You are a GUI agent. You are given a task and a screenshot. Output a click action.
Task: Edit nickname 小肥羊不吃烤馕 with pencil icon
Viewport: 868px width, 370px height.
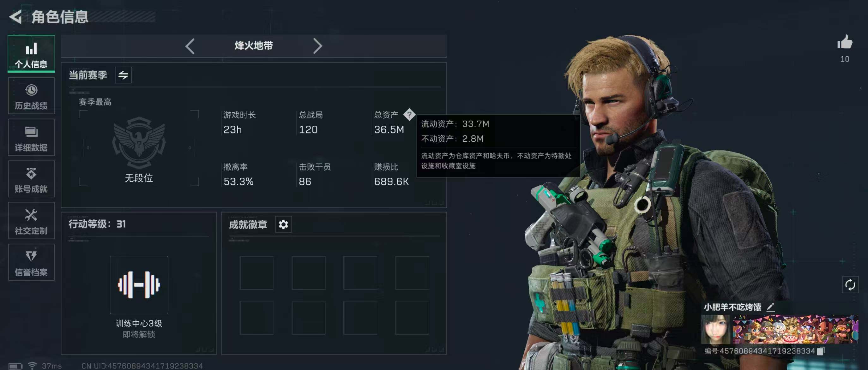[771, 307]
